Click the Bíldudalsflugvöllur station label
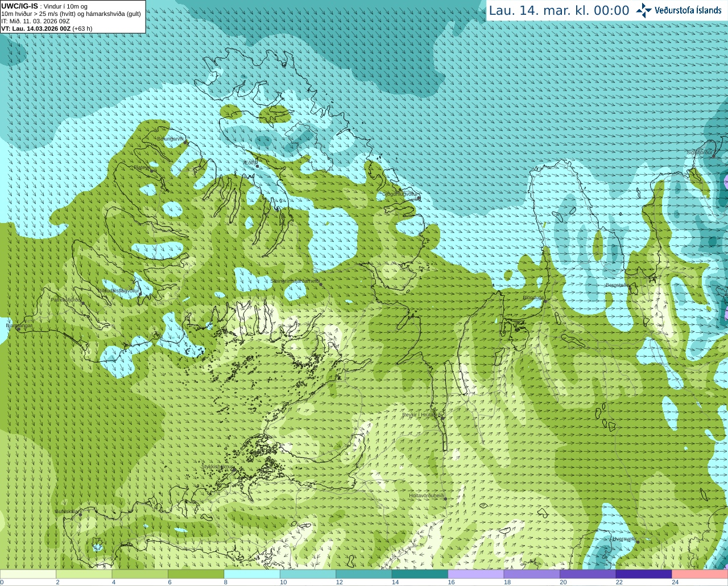The height and width of the screenshot is (586, 728). point(118,290)
